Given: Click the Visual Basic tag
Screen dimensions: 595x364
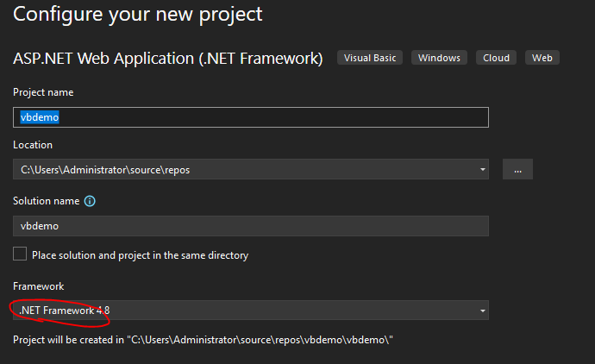Looking at the screenshot, I should pos(370,58).
